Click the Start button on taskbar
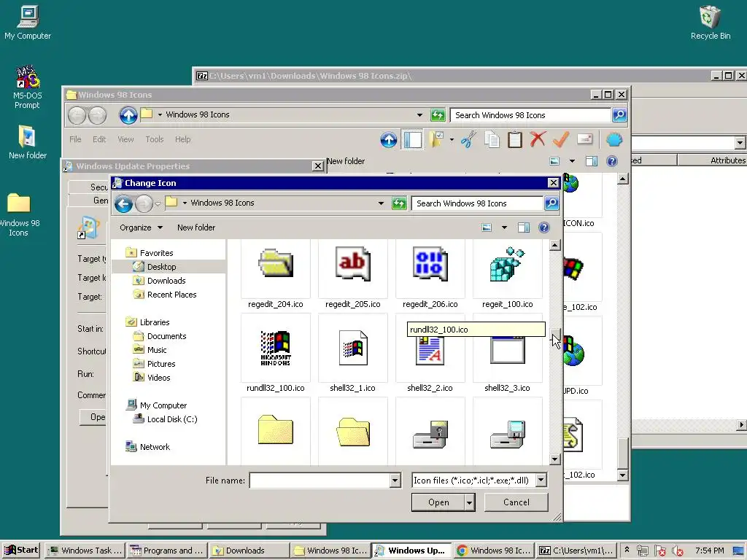The image size is (747, 560). [21, 550]
